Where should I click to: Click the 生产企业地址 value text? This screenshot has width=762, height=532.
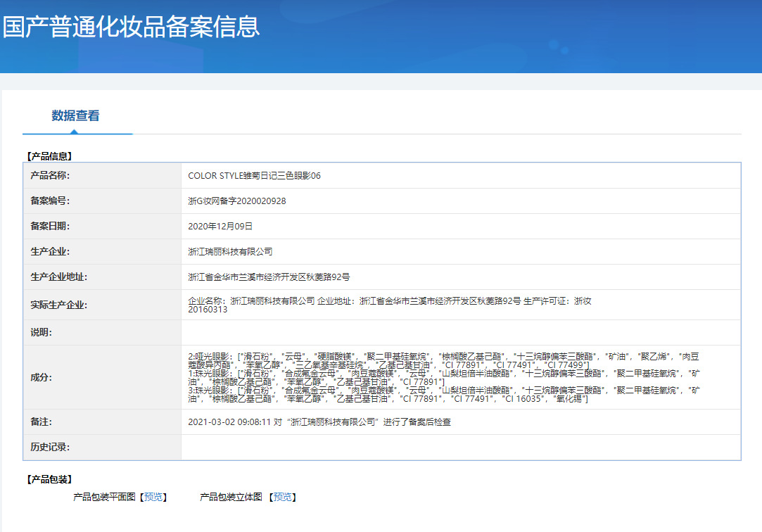tap(269, 277)
